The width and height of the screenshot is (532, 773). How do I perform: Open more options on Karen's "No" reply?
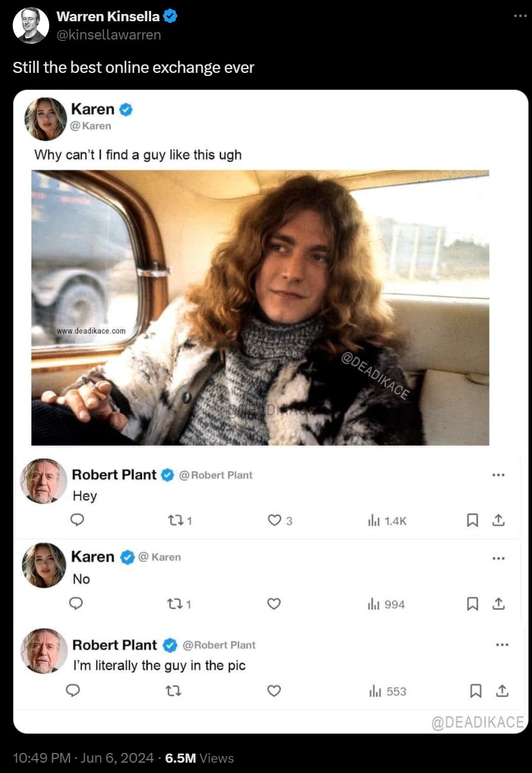pos(499,558)
